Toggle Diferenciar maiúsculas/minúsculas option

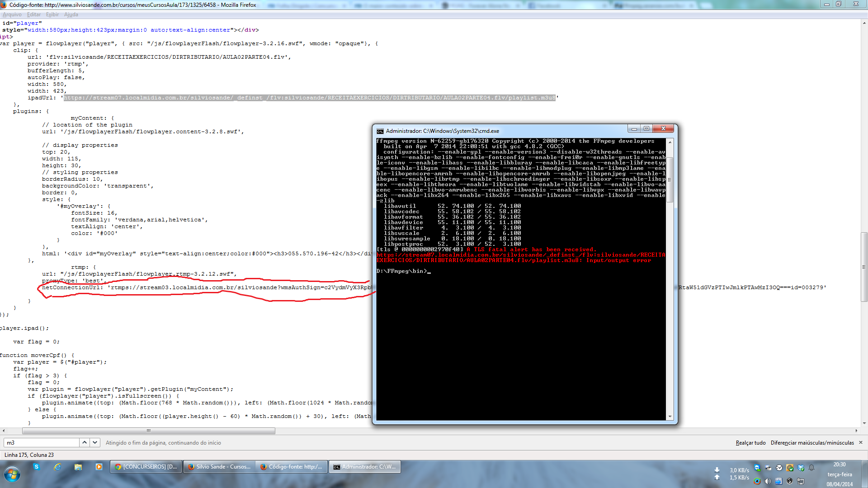pyautogui.click(x=812, y=443)
